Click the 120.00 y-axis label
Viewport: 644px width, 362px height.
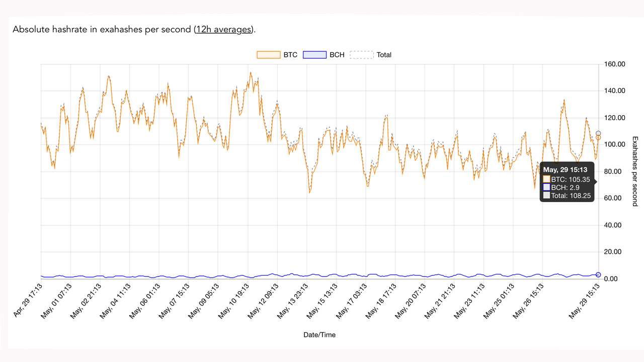tap(614, 118)
